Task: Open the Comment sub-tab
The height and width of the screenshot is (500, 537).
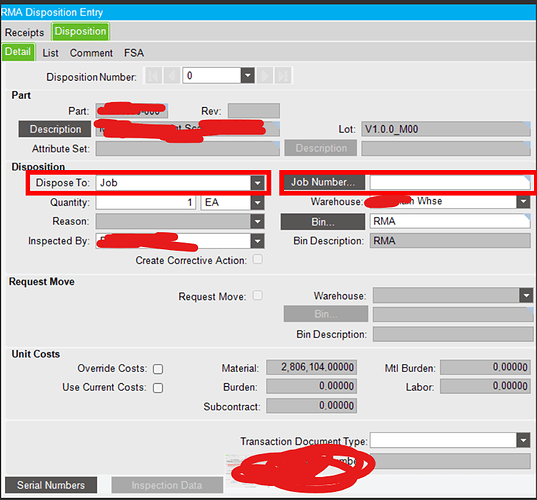Action: (x=91, y=53)
